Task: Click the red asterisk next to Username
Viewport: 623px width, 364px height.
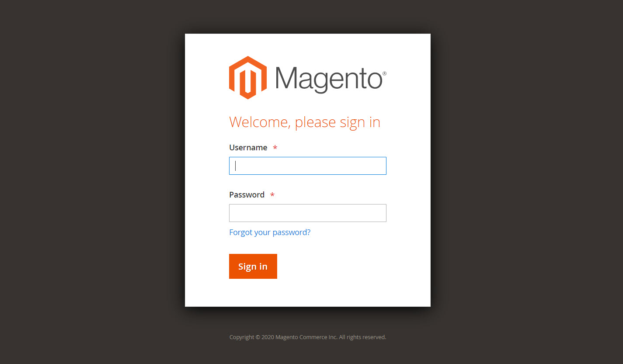Action: (x=275, y=148)
